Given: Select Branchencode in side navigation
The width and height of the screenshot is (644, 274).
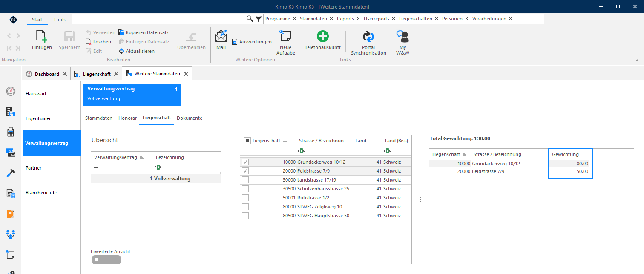Looking at the screenshot, I should (x=52, y=193).
